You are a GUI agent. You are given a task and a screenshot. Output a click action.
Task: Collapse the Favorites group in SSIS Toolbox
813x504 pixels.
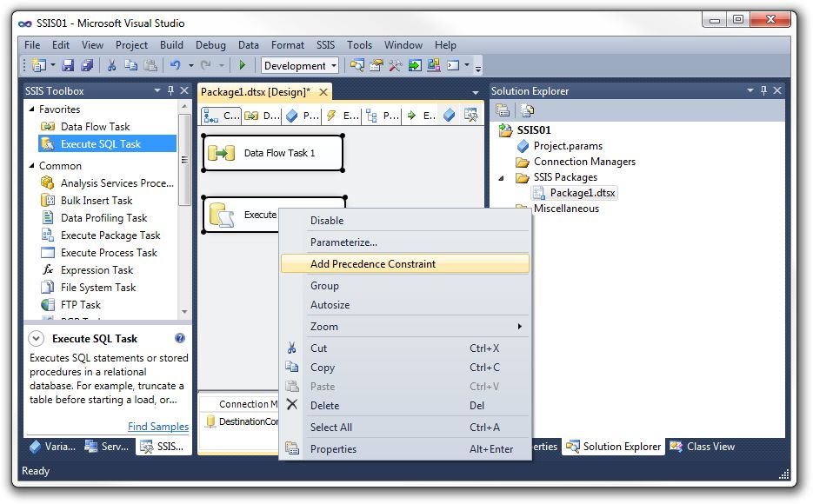click(x=31, y=109)
